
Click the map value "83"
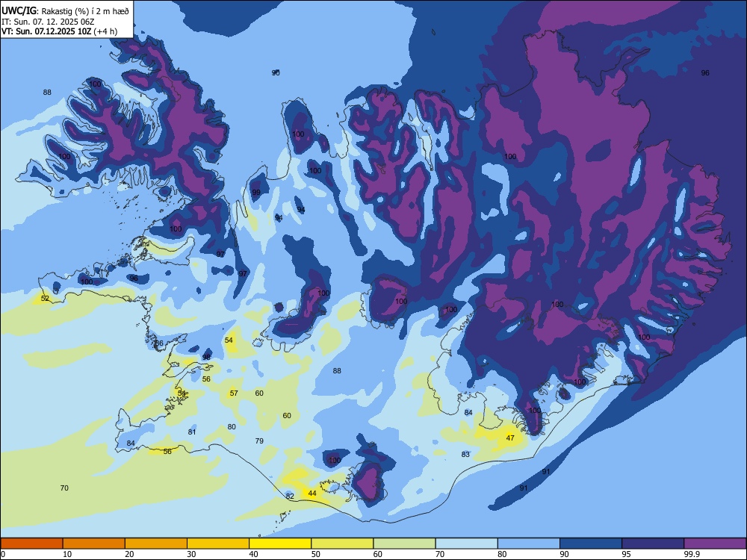point(465,455)
